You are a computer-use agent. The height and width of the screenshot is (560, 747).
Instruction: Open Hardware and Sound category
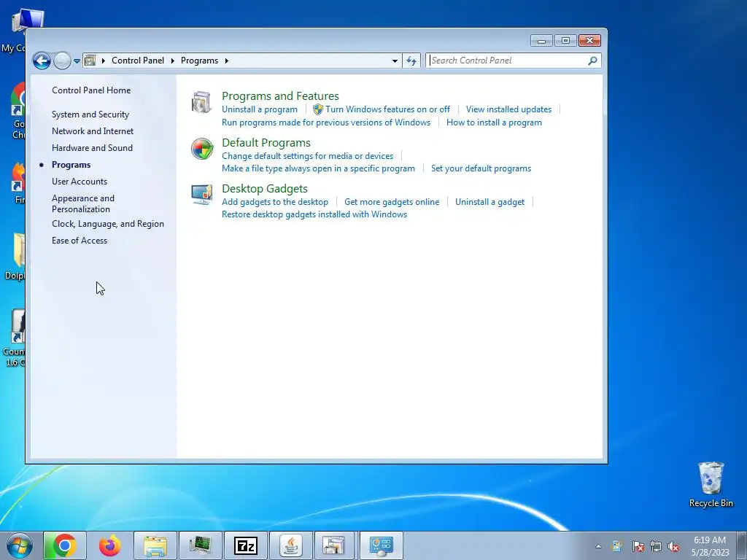pos(92,147)
